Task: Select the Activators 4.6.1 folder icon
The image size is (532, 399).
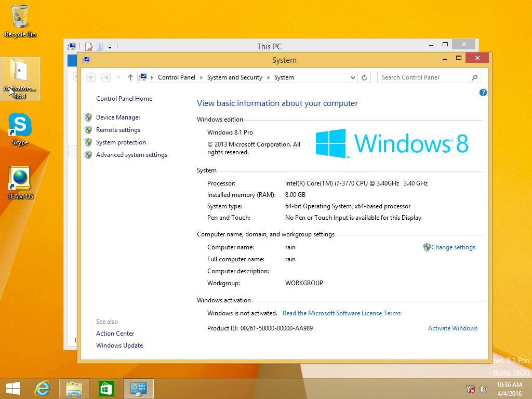Action: (x=20, y=78)
